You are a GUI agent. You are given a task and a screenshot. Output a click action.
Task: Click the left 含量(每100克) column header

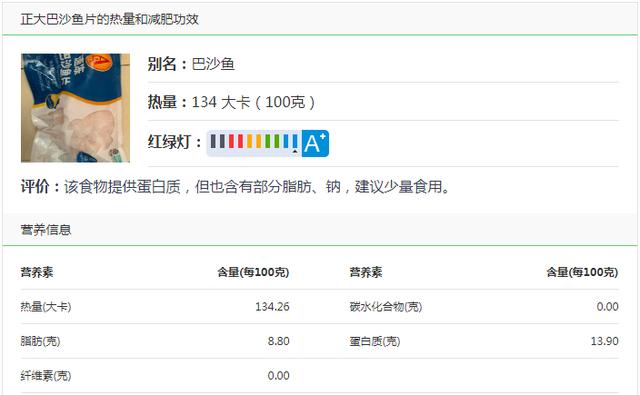(253, 272)
